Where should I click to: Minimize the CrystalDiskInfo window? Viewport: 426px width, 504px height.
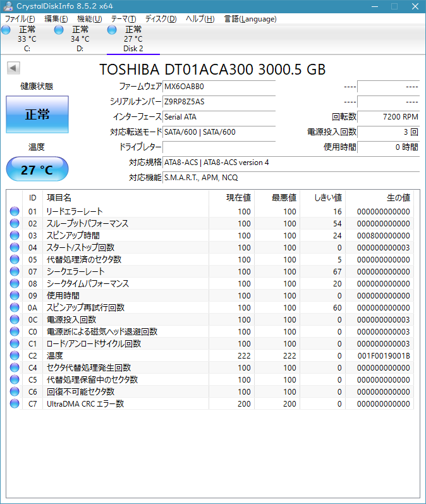tap(375, 6)
